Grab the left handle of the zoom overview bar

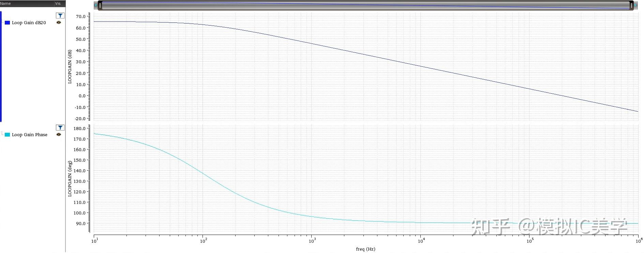click(x=100, y=5)
